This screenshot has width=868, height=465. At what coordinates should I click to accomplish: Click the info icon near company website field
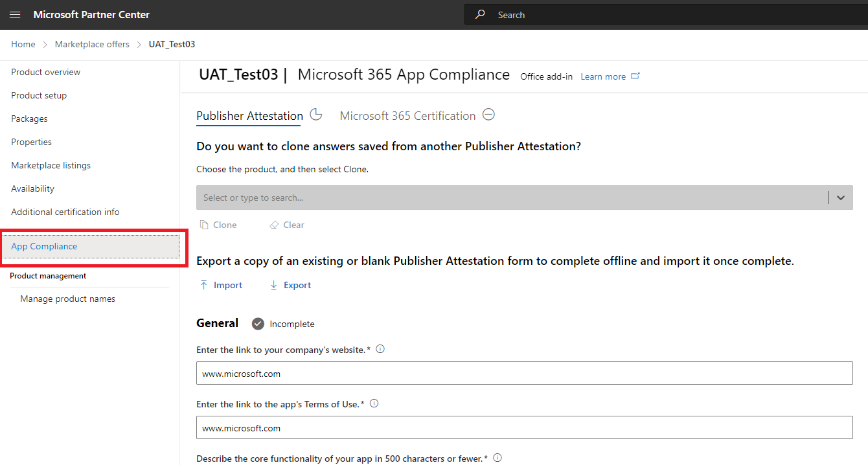[380, 348]
